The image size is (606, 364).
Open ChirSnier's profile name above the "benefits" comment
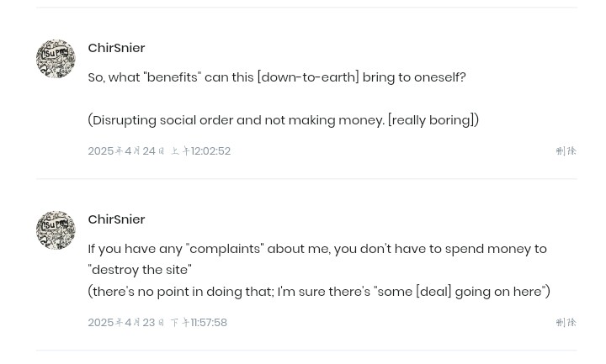pyautogui.click(x=116, y=48)
